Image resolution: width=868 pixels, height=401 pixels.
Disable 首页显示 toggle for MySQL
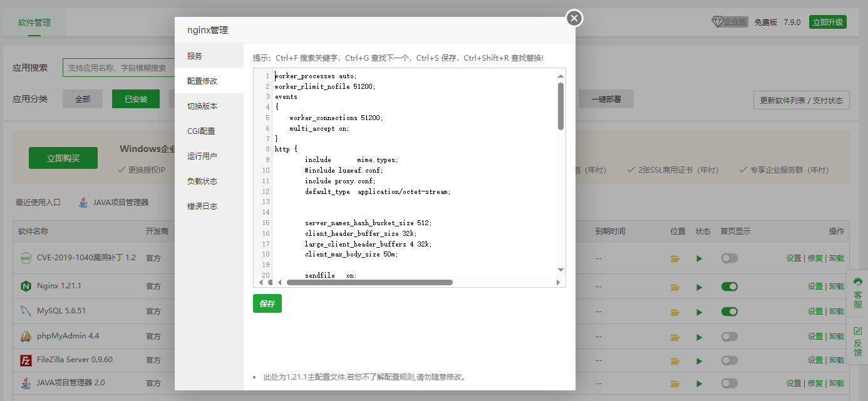pos(730,311)
